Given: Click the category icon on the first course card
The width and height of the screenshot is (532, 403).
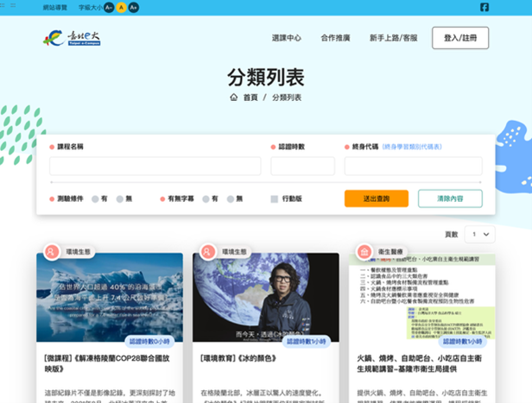Looking at the screenshot, I should [x=52, y=252].
